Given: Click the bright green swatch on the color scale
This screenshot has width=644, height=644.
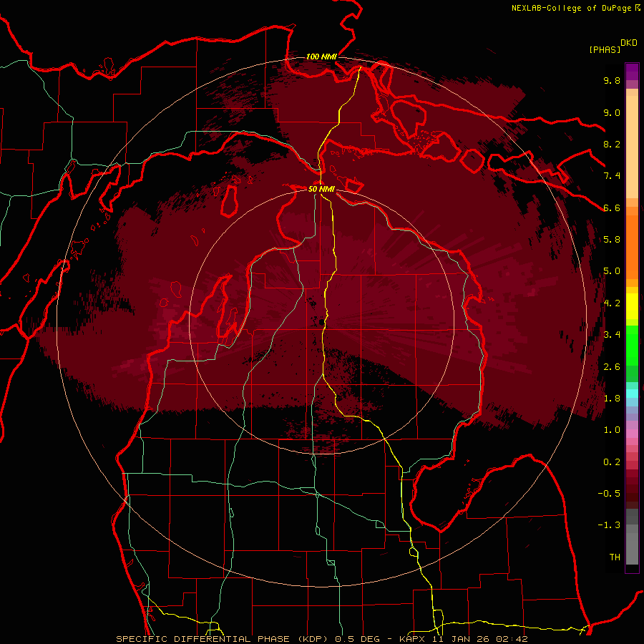Looking at the screenshot, I should [x=632, y=345].
